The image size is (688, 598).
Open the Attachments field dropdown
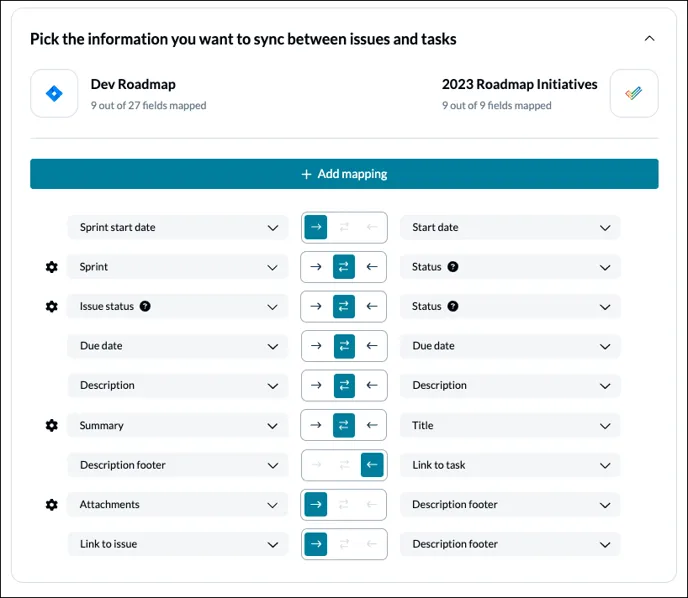pyautogui.click(x=178, y=505)
